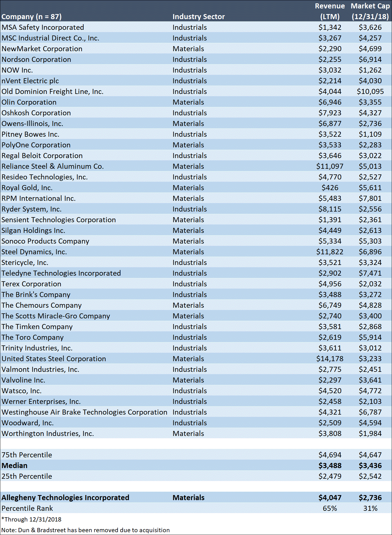Select 'Werner Enterprises, Inc.' cell
Screen dimensions: 392x535
[41, 401]
